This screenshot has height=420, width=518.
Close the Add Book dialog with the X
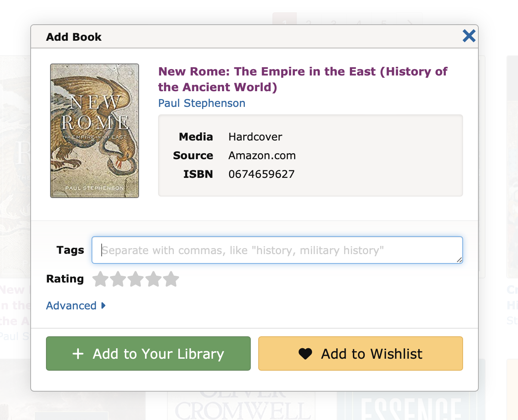click(469, 36)
